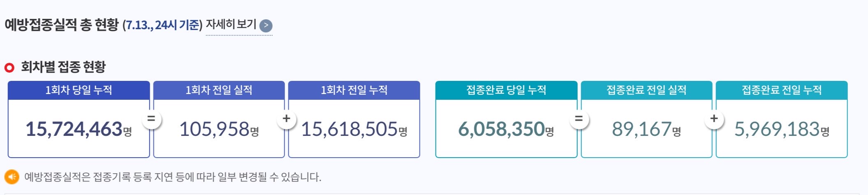Click the arrow icon beside 자세히 보기
868x195 pixels.
(266, 26)
